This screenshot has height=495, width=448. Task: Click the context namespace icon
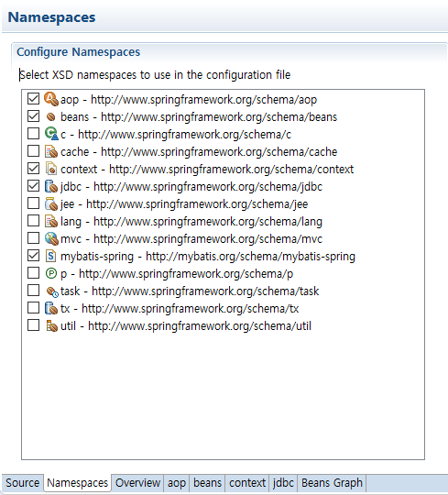(x=51, y=169)
